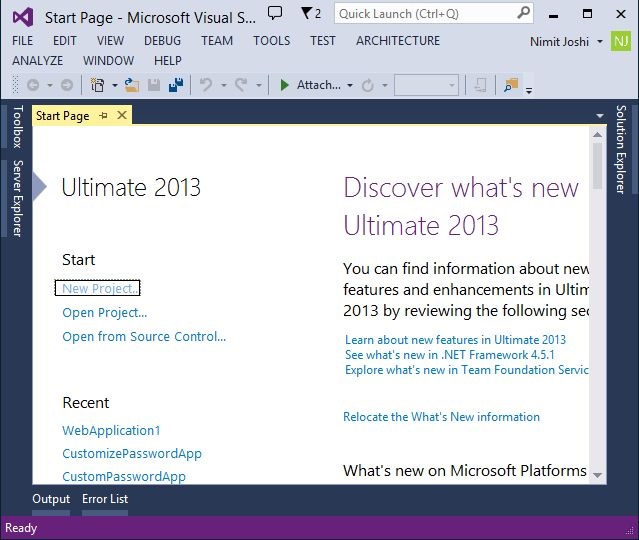Image resolution: width=639 pixels, height=540 pixels.
Task: Open recent project WebApplication1
Action: [111, 430]
